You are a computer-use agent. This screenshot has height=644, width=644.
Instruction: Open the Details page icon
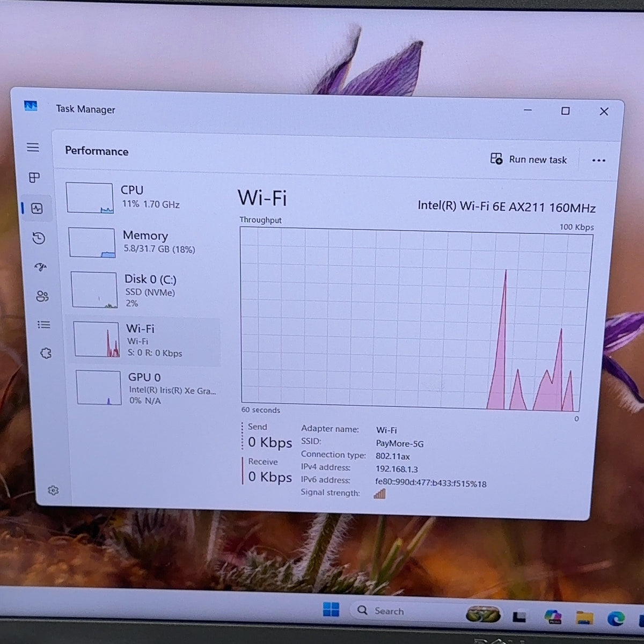click(44, 325)
